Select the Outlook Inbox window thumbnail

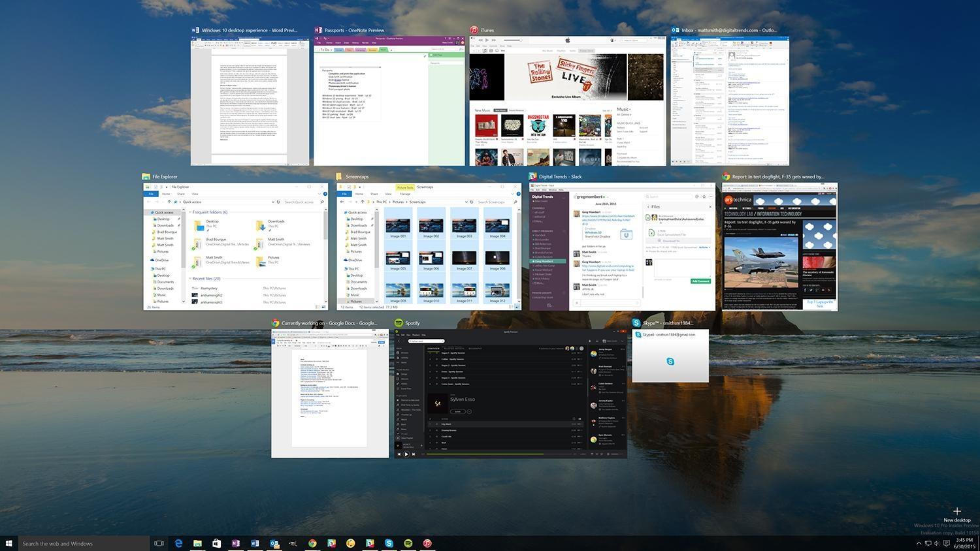tap(730, 101)
